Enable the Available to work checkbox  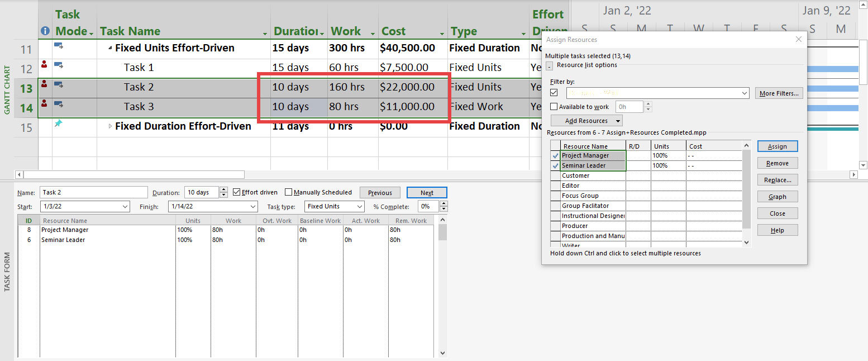[x=554, y=107]
